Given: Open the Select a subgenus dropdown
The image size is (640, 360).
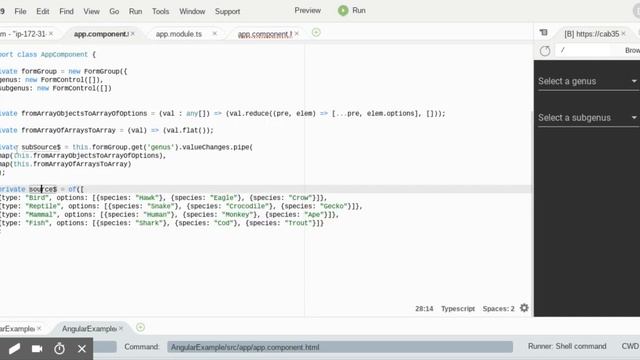Looking at the screenshot, I should pyautogui.click(x=588, y=118).
